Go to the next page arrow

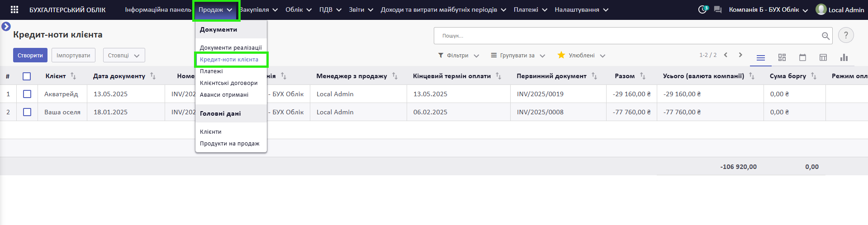[x=740, y=55]
